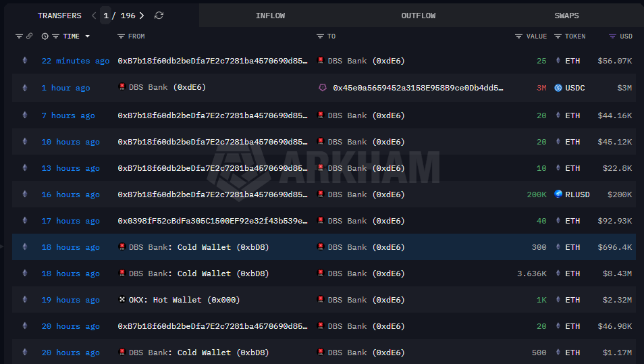Click the $3M USD value
Screen dimensions: 644x364
tap(624, 88)
